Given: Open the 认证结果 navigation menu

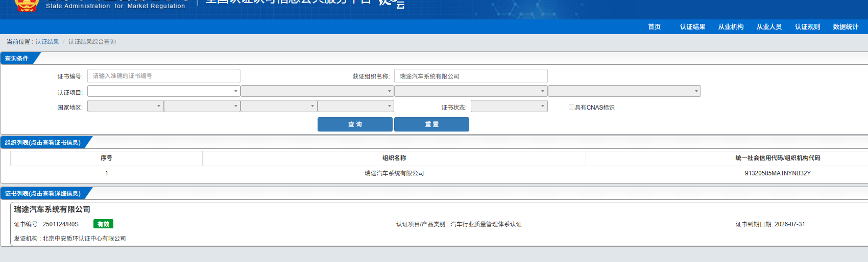Looking at the screenshot, I should [692, 27].
